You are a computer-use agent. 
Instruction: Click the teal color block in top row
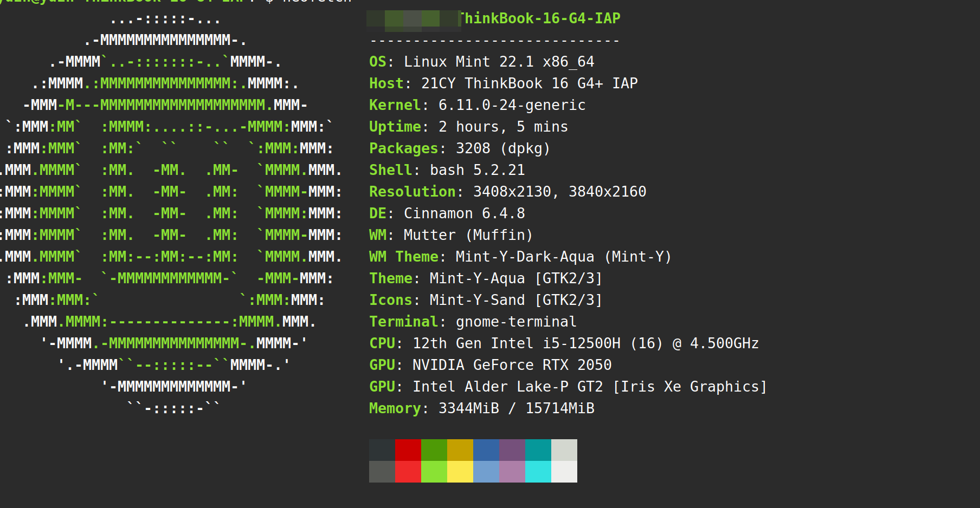[x=538, y=450]
